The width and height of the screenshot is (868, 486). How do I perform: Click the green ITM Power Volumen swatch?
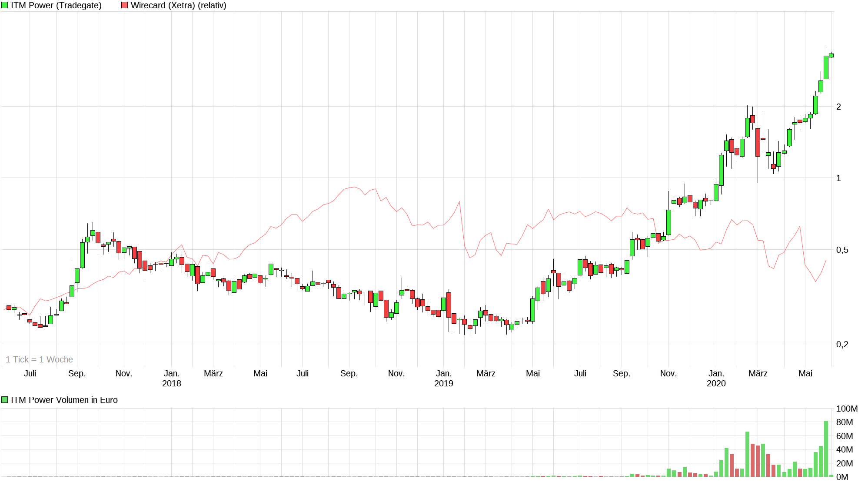pyautogui.click(x=5, y=400)
